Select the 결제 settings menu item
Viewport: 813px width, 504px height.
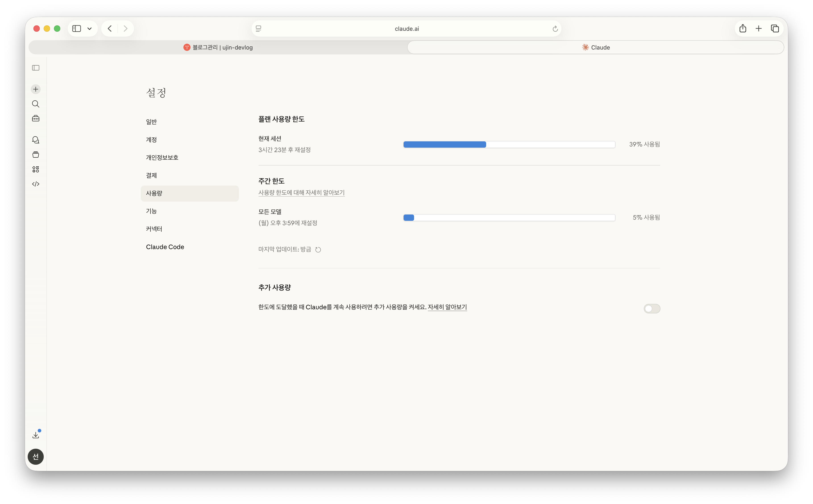tap(151, 175)
